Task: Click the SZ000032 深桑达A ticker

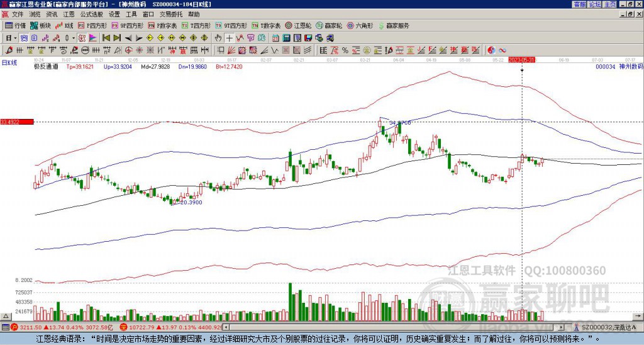Action: (x=609, y=327)
